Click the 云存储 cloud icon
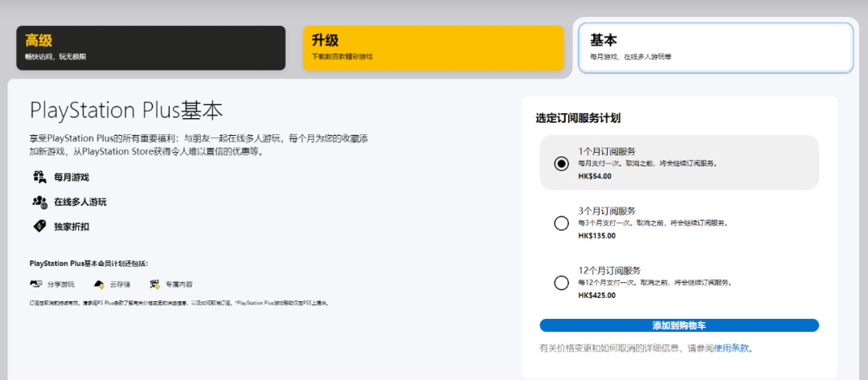Viewport: 868px width, 380px height. [99, 284]
